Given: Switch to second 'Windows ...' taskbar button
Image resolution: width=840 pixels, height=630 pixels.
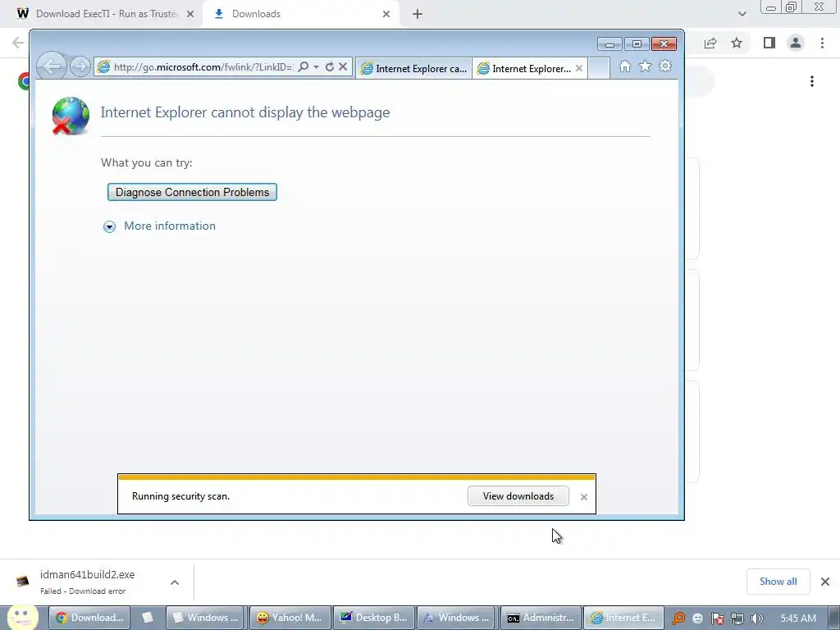Looking at the screenshot, I should pos(458,618).
